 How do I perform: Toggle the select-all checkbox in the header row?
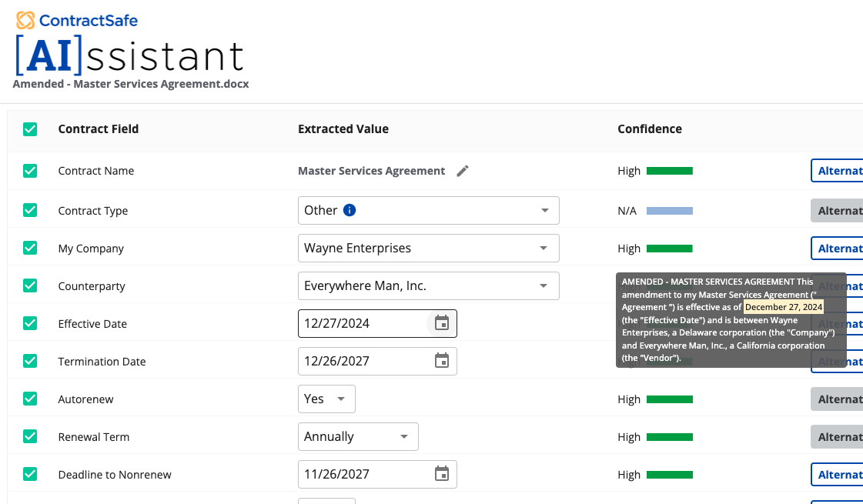(30, 129)
